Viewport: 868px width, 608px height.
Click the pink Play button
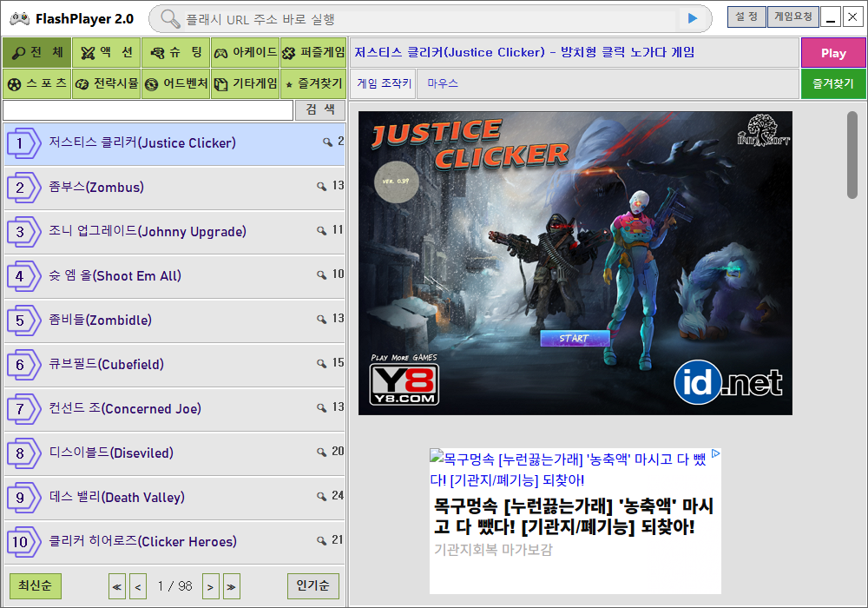(x=833, y=53)
